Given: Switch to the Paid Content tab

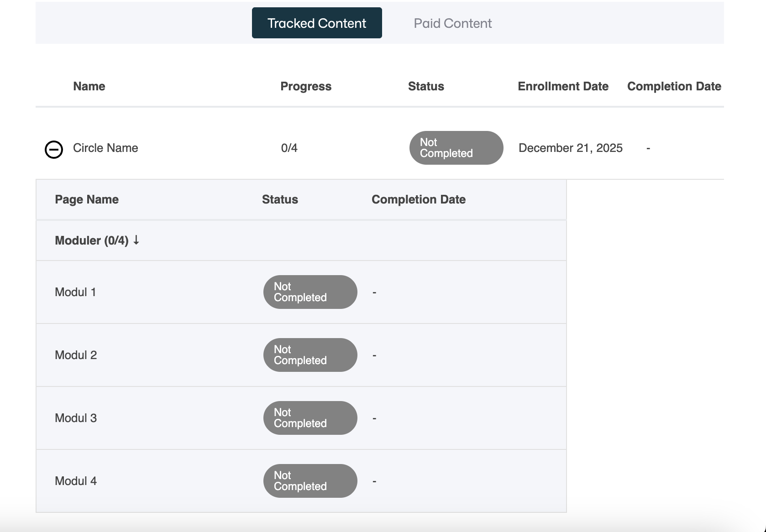Looking at the screenshot, I should pyautogui.click(x=452, y=23).
